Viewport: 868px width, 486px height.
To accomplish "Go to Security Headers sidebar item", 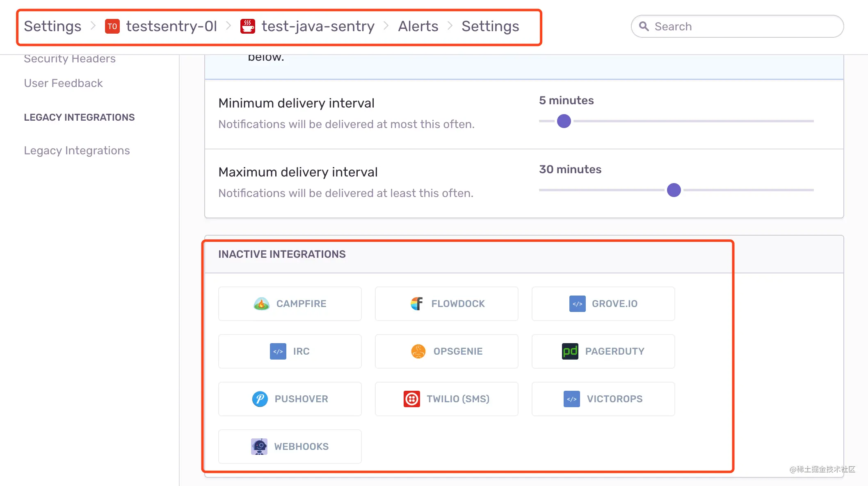I will (70, 59).
